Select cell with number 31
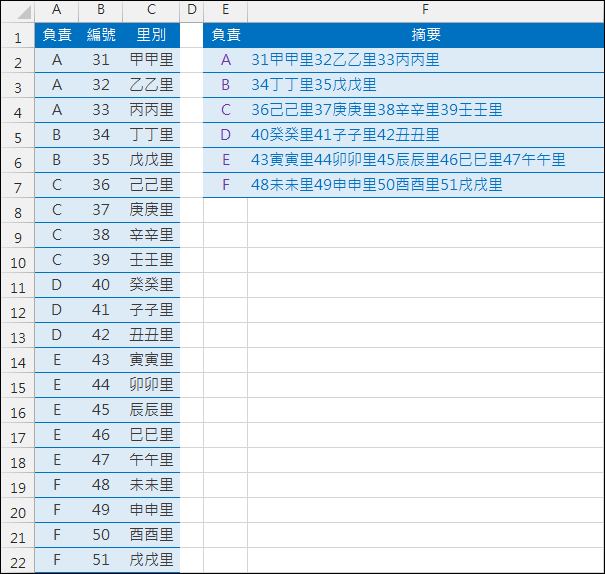 click(x=101, y=60)
